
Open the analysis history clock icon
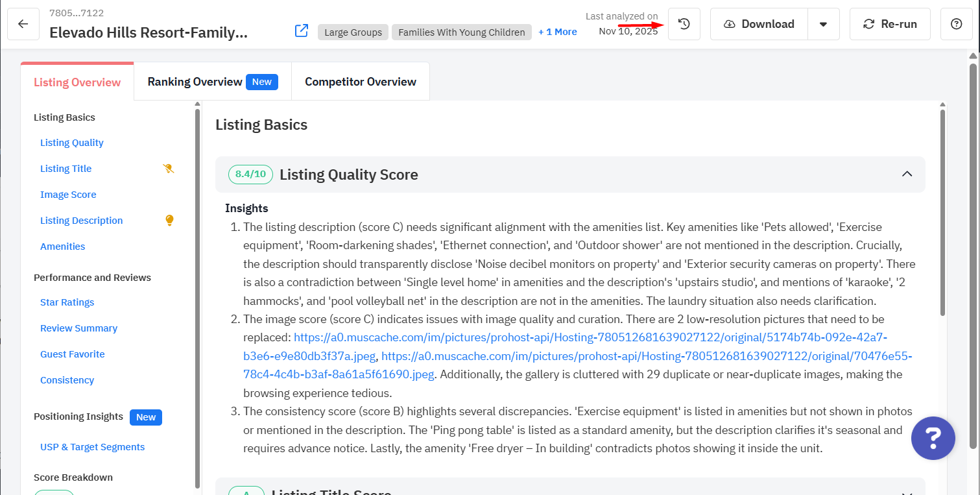point(684,24)
